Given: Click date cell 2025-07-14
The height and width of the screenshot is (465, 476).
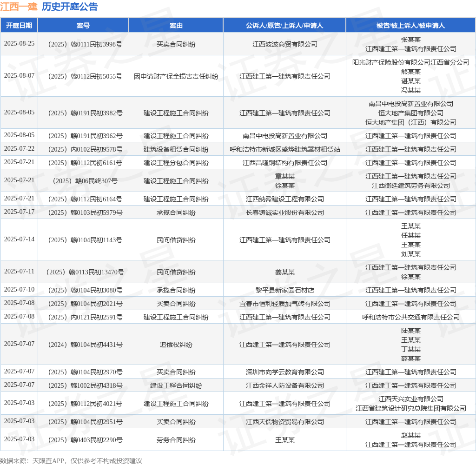Looking at the screenshot, I should coord(19,239).
